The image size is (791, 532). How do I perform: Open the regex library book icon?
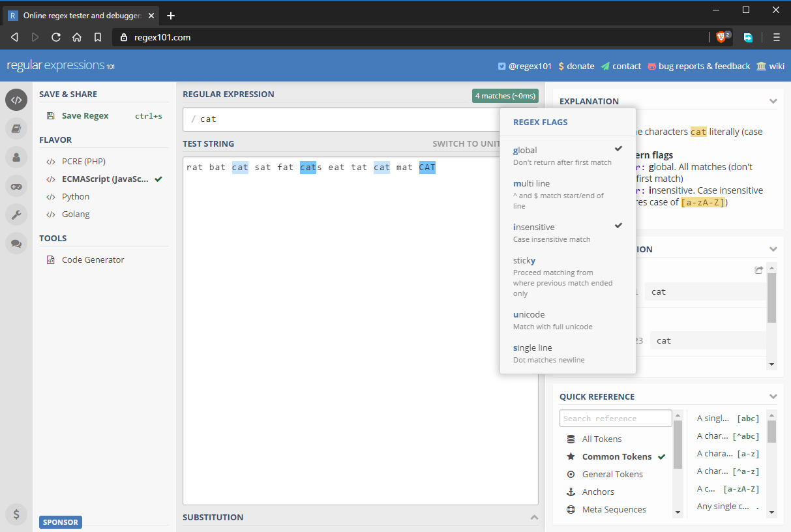click(x=16, y=128)
